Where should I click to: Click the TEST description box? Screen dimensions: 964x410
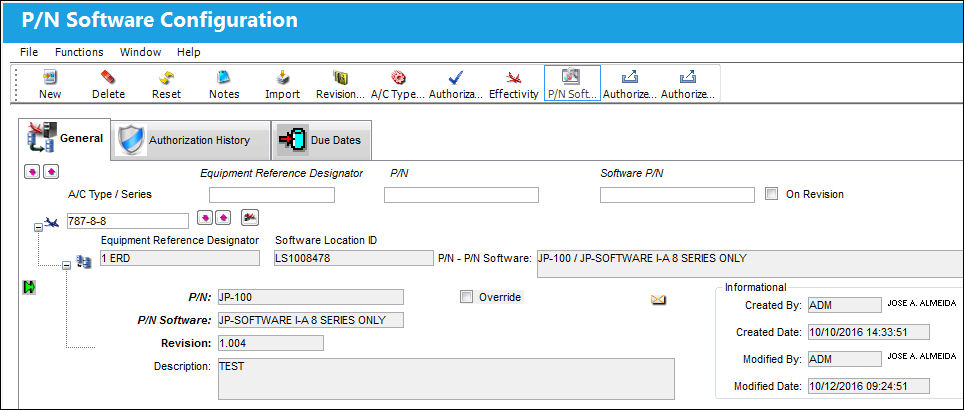point(446,379)
